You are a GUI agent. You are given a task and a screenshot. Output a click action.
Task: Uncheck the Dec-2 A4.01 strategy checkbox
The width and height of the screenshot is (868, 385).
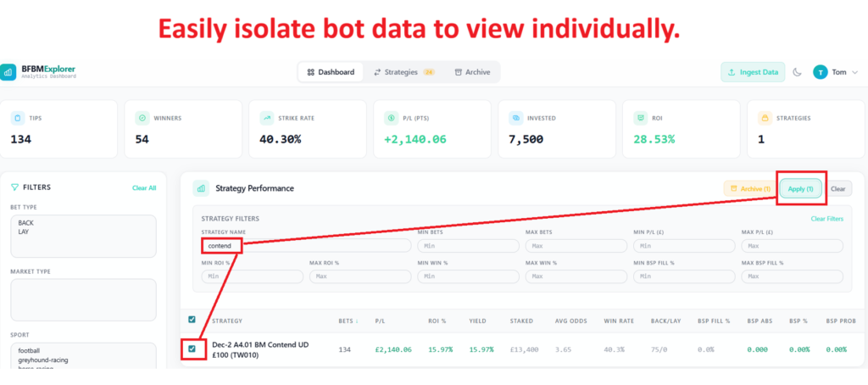click(x=192, y=349)
